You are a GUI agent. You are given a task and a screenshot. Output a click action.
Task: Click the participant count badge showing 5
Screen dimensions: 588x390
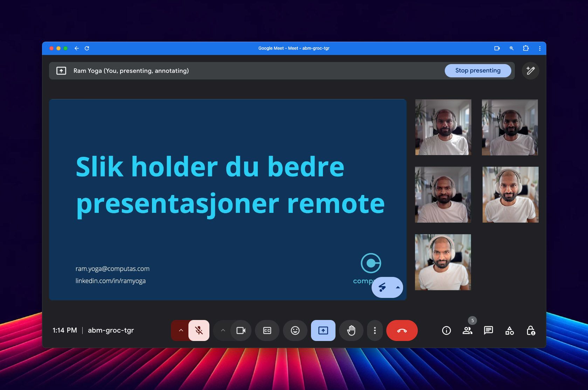472,320
